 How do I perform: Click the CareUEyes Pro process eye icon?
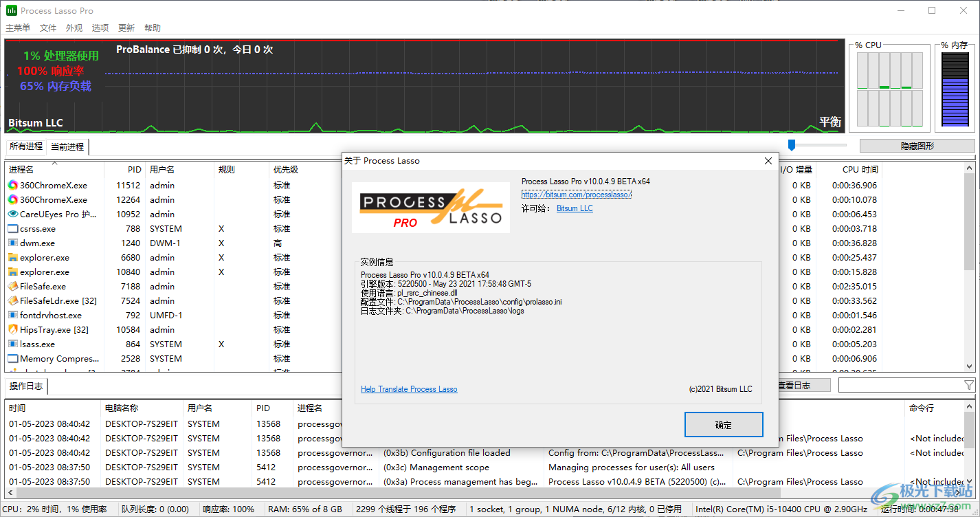click(x=12, y=214)
